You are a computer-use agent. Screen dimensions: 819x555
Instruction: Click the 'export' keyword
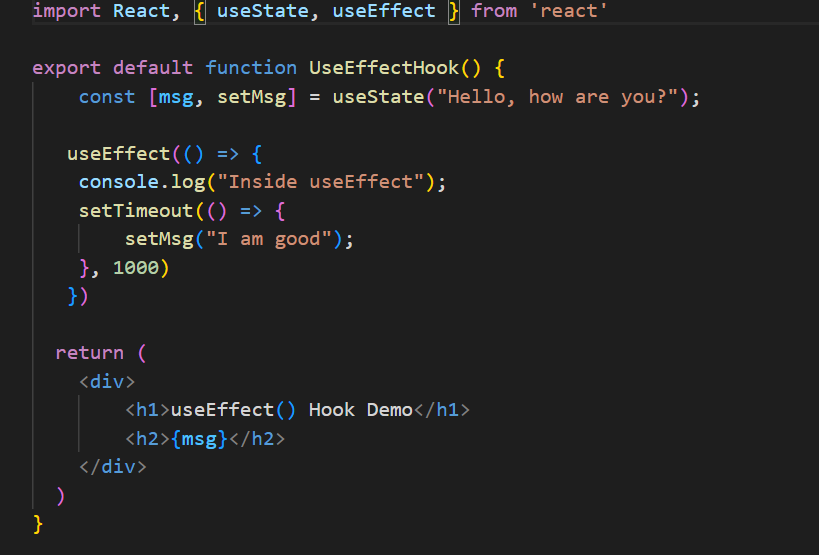66,68
